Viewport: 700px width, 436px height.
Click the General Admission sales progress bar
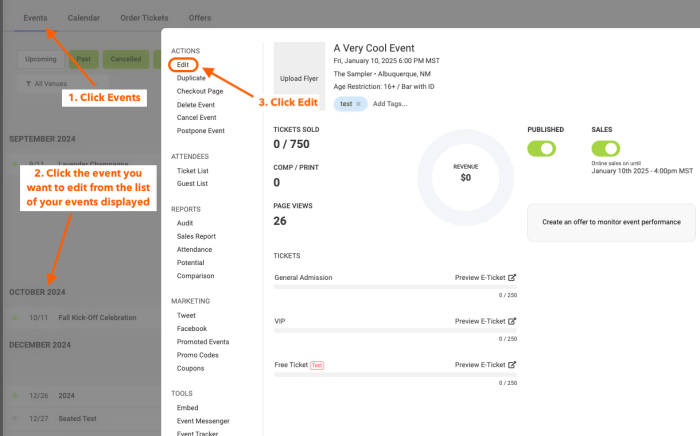(x=395, y=287)
